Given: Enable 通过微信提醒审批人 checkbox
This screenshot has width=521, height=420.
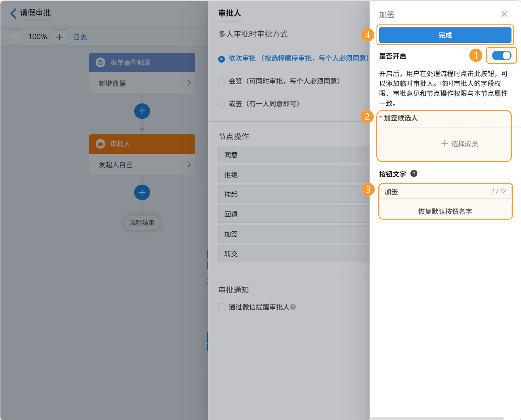Looking at the screenshot, I should pyautogui.click(x=221, y=307).
